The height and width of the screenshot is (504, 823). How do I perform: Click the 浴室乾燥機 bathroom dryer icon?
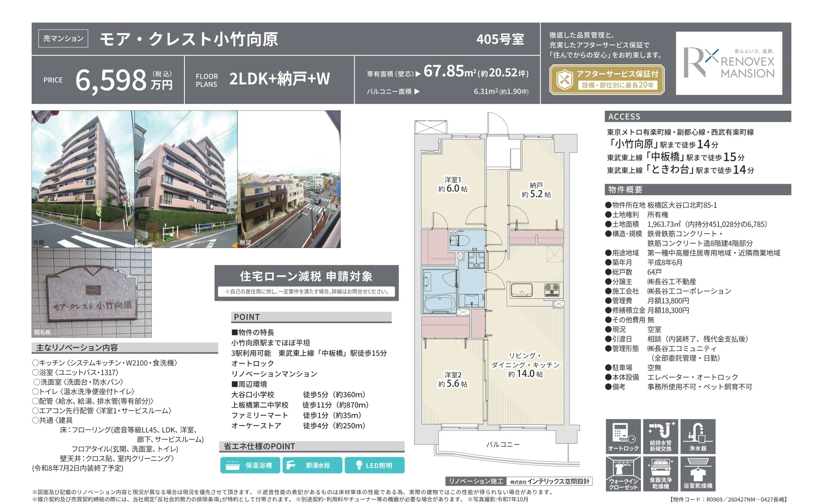(x=697, y=474)
